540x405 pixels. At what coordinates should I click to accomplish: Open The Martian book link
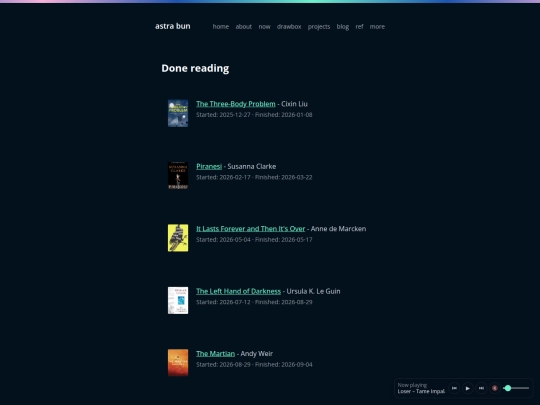coord(216,354)
